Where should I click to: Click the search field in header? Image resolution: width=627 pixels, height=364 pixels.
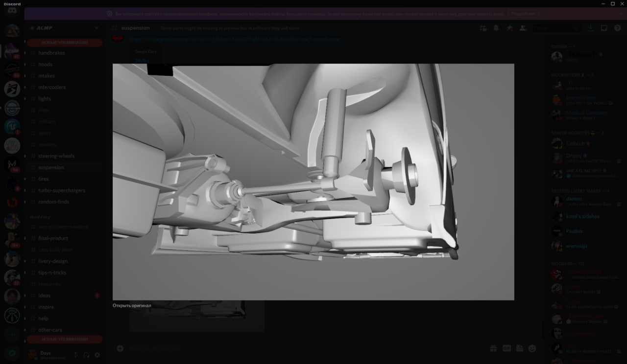click(556, 28)
